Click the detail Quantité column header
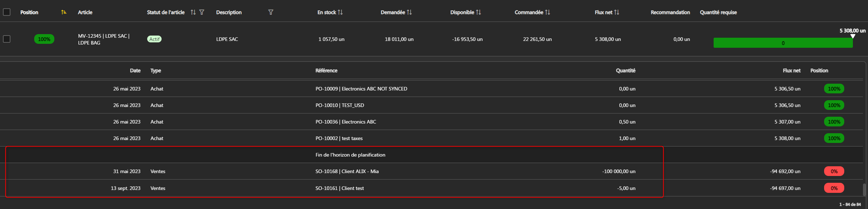 coord(625,70)
